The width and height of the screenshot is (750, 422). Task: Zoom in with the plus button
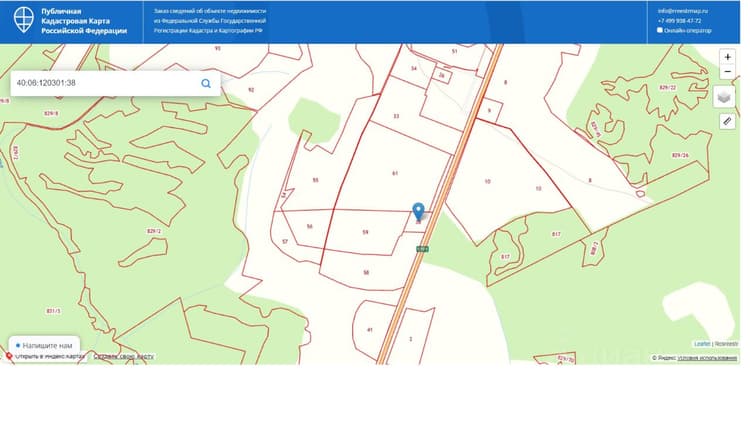727,57
